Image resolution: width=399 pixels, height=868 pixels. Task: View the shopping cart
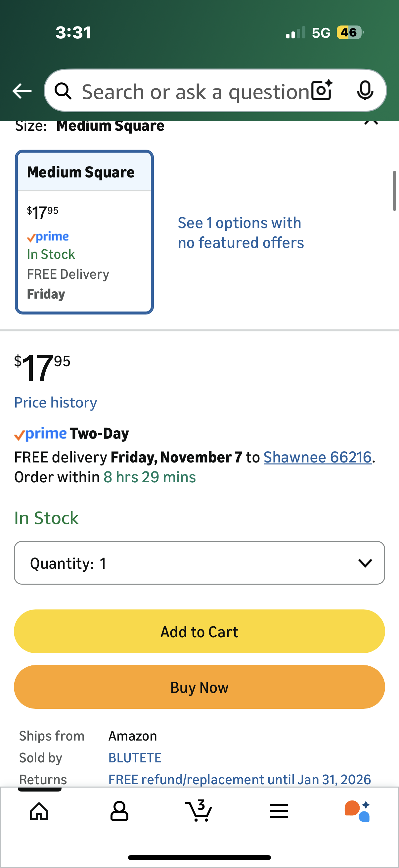tap(199, 811)
